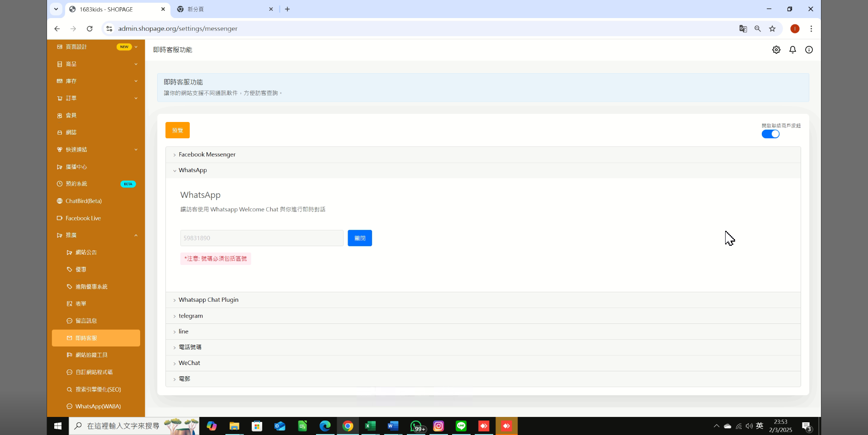Expand the WeChat section
Screen dimensions: 868x435
(x=483, y=363)
